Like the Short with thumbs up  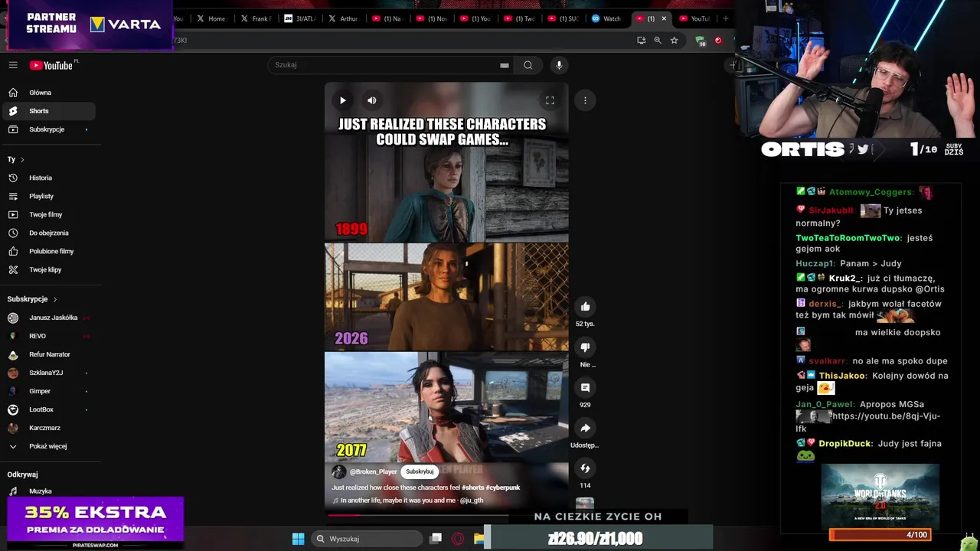click(x=585, y=307)
